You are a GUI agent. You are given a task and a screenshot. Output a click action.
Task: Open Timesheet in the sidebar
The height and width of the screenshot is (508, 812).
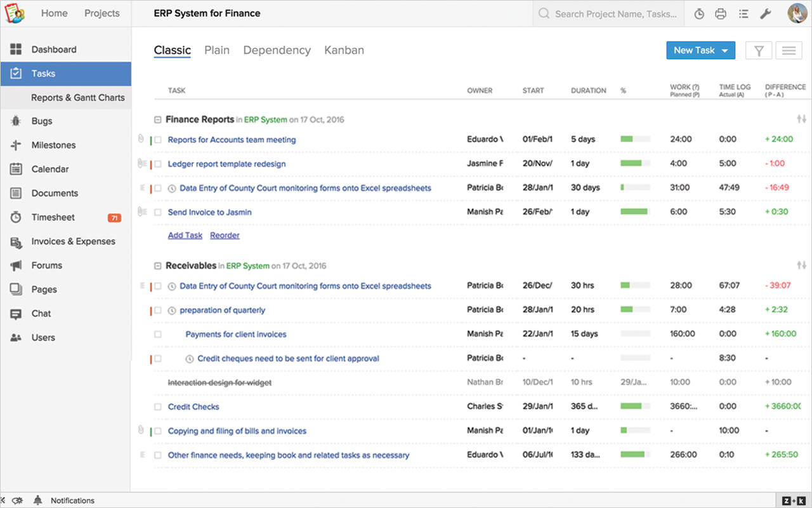(x=53, y=217)
